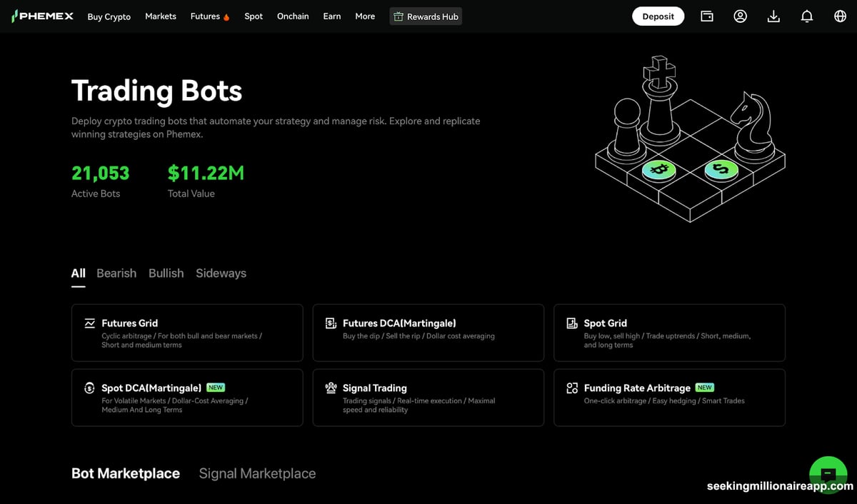857x504 pixels.
Task: Expand the More menu
Action: pyautogui.click(x=364, y=16)
